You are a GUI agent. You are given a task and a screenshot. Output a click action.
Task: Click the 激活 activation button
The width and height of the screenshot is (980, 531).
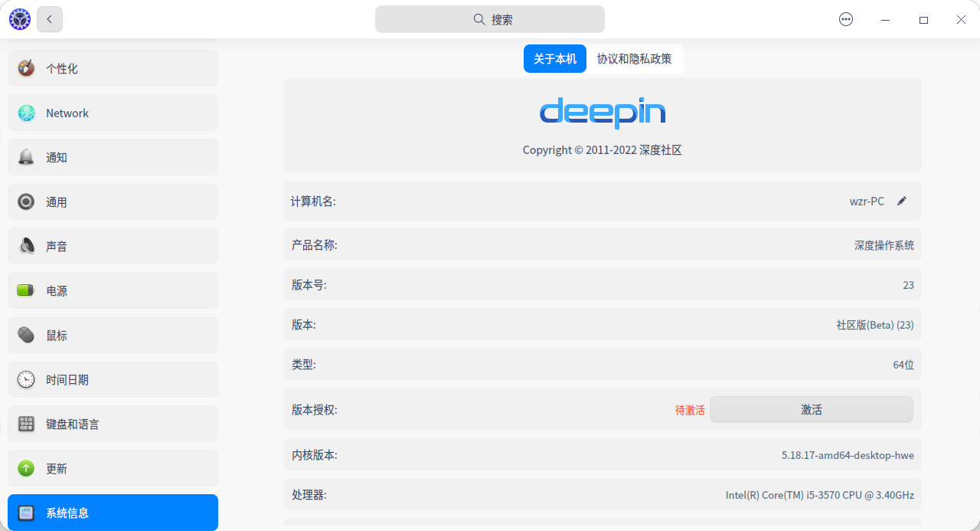811,409
